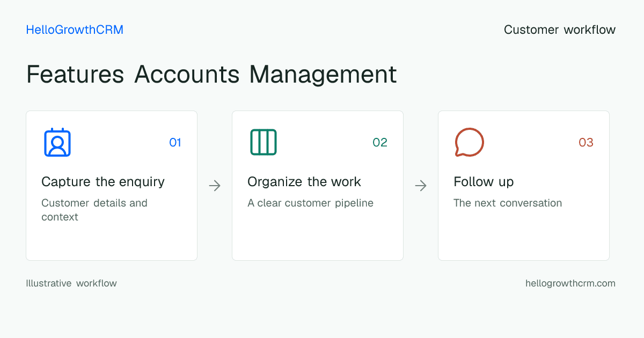Viewport: 644px width, 338px height.
Task: Click the "Illustrative workflow" caption
Action: click(x=71, y=283)
